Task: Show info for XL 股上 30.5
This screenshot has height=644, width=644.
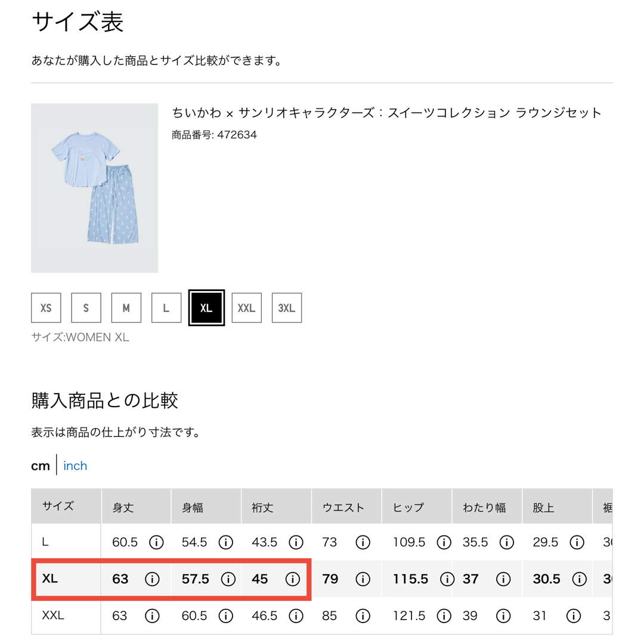Action: point(579,579)
